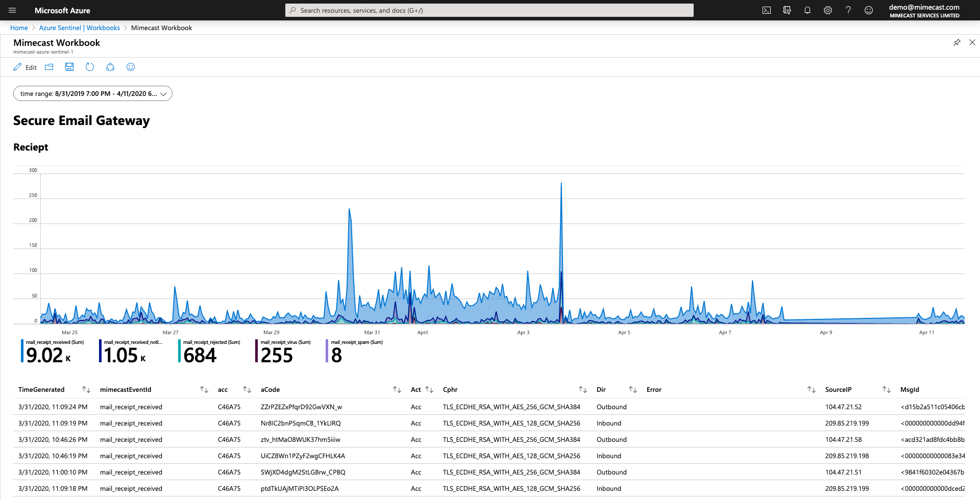This screenshot has width=980, height=499.
Task: Click Edit in the workbook toolbar
Action: pyautogui.click(x=25, y=67)
